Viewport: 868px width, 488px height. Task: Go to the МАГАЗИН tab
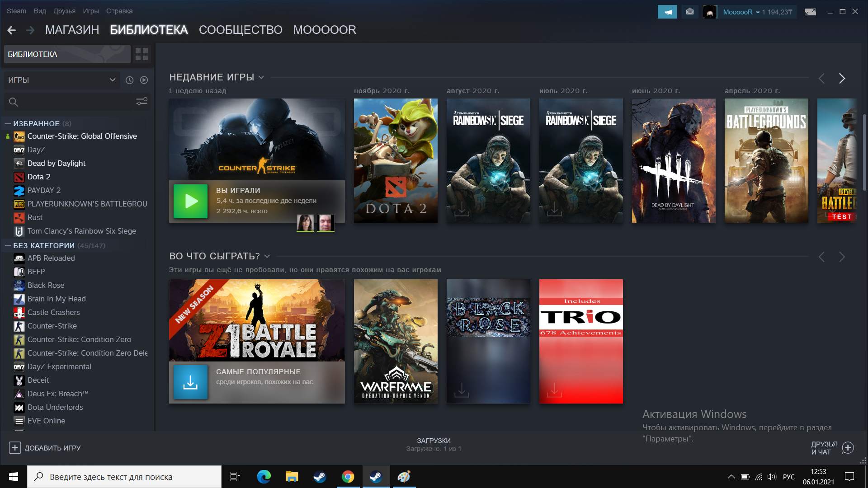click(x=72, y=30)
